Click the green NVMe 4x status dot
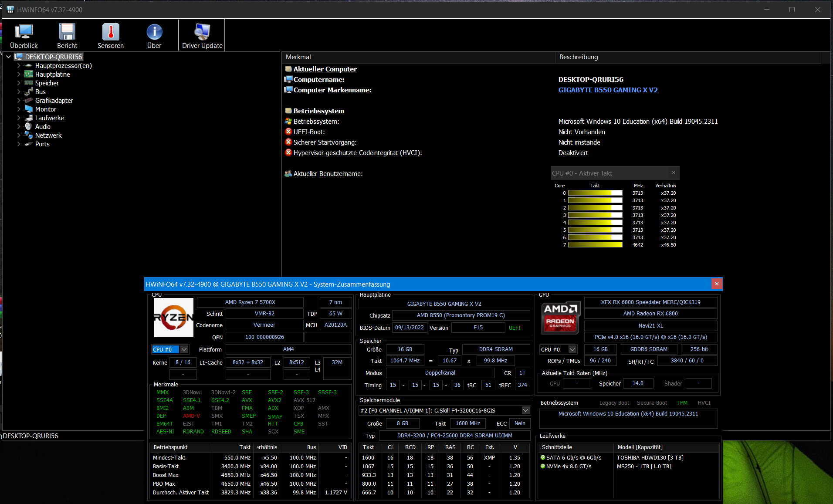This screenshot has height=504, width=833. 543,466
